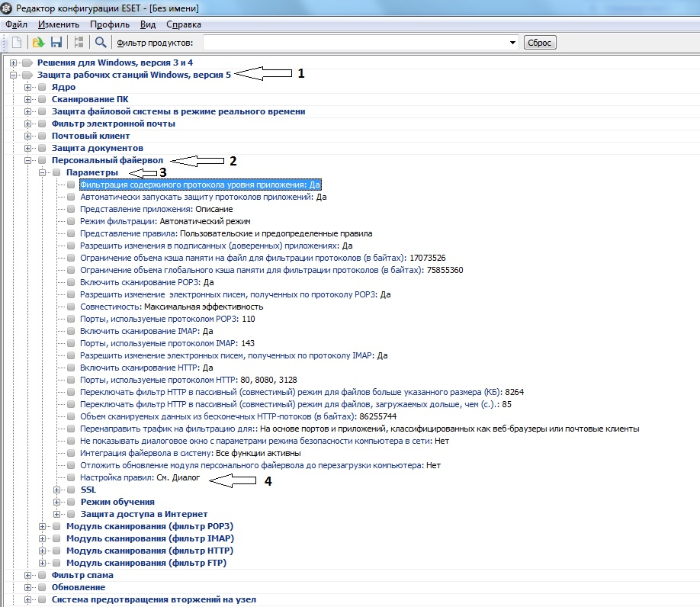The height and width of the screenshot is (607, 700).
Task: Open the Справка menu
Action: pyautogui.click(x=184, y=24)
